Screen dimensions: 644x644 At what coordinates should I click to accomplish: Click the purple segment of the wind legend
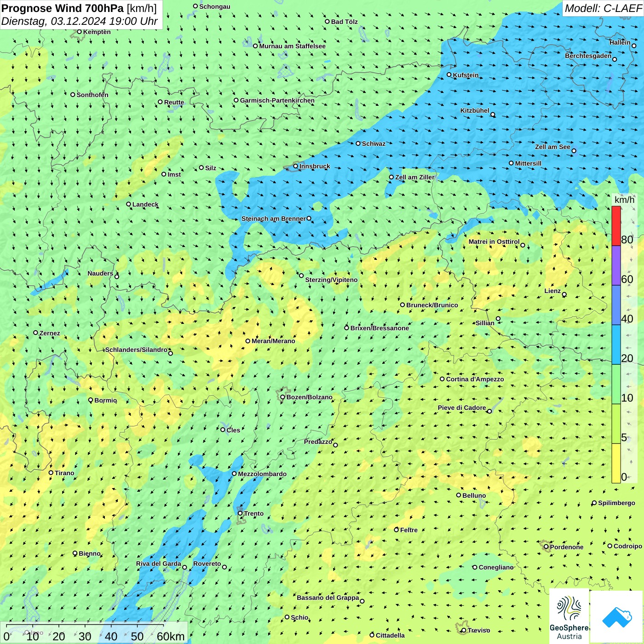click(616, 265)
